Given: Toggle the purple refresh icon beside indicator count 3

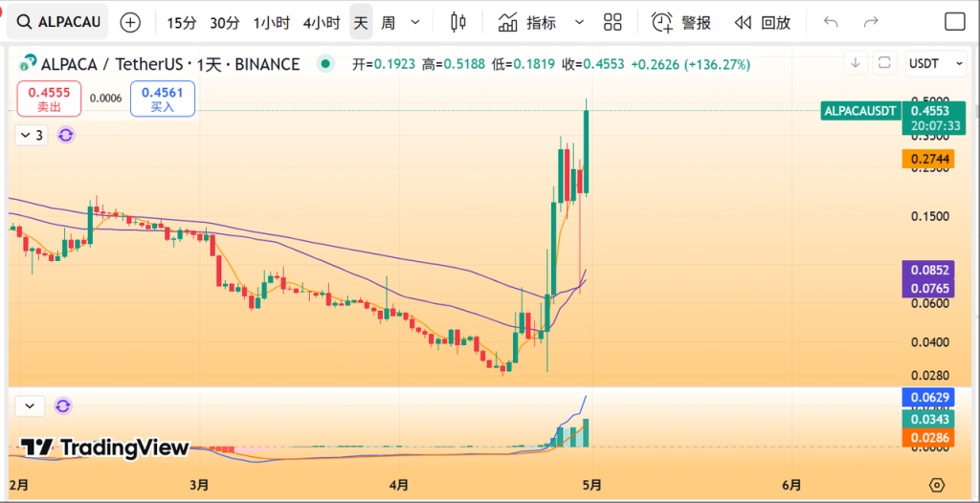Looking at the screenshot, I should pyautogui.click(x=65, y=135).
